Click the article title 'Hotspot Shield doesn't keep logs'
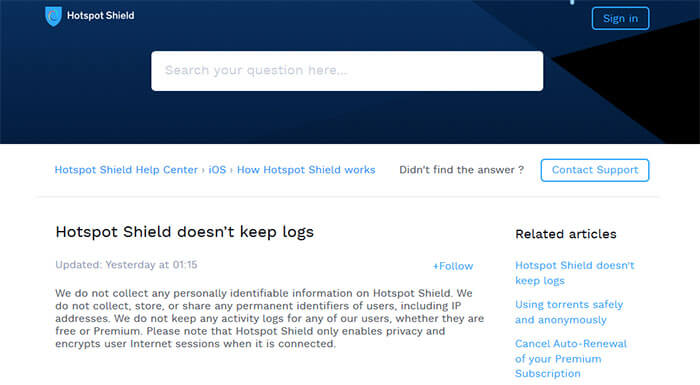700x385 pixels. coord(184,232)
